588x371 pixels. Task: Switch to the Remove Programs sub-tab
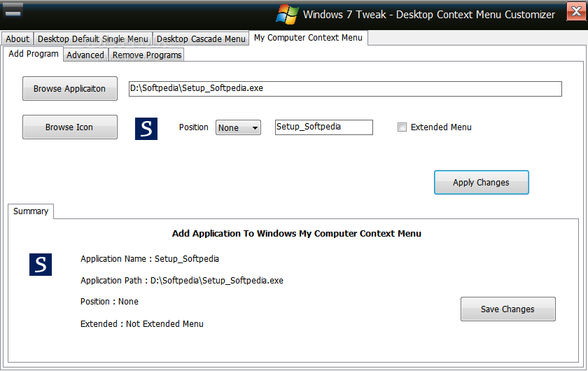coord(147,55)
